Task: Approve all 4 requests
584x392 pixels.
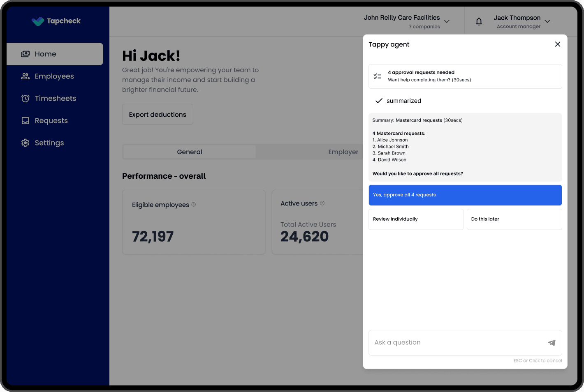Action: point(465,195)
